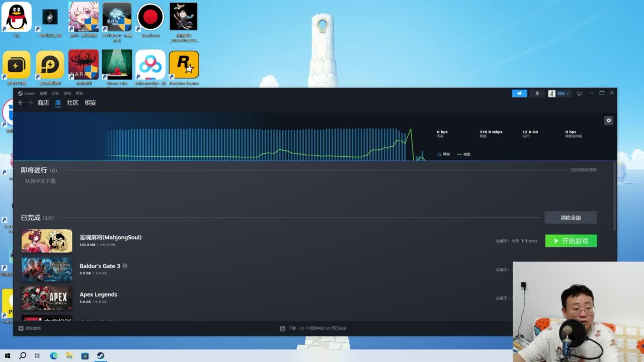Open QQ desktop shortcut
The height and width of the screenshot is (362, 644).
[x=17, y=20]
